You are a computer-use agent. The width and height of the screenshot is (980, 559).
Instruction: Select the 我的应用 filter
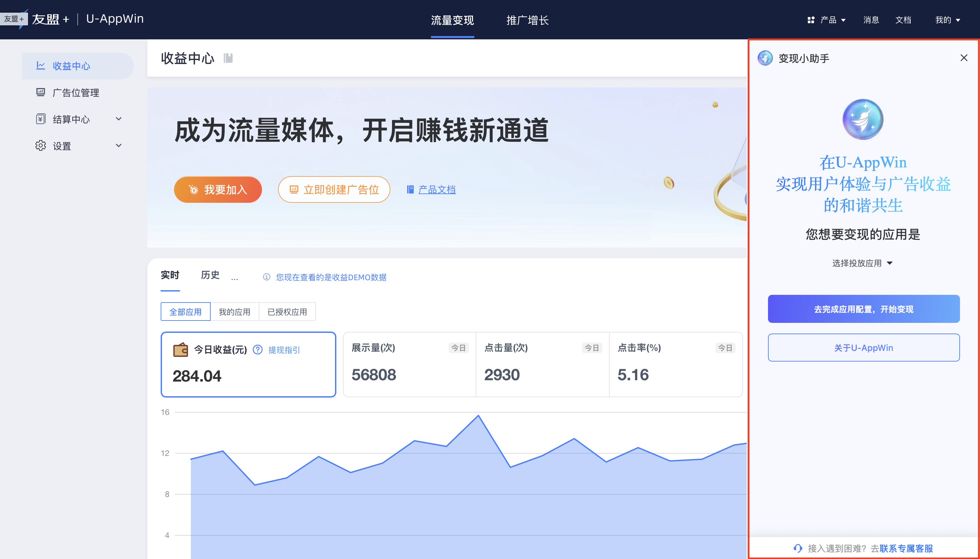click(234, 312)
